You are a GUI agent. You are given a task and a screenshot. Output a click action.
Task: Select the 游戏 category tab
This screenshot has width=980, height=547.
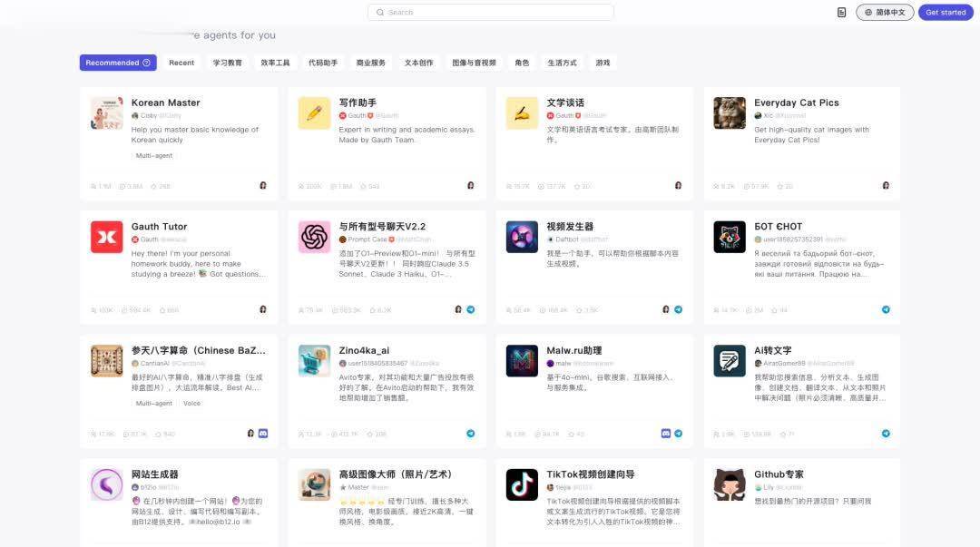pyautogui.click(x=603, y=63)
